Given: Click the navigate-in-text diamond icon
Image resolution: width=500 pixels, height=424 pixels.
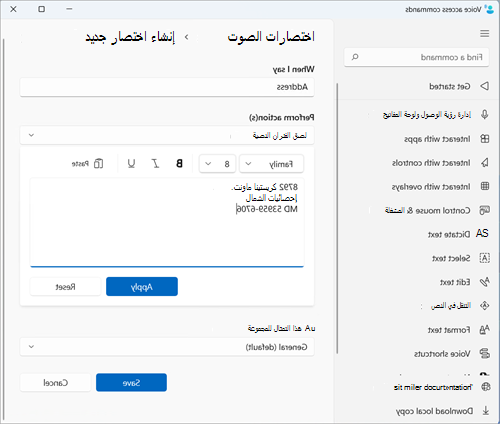Looking at the screenshot, I should coord(484,305).
